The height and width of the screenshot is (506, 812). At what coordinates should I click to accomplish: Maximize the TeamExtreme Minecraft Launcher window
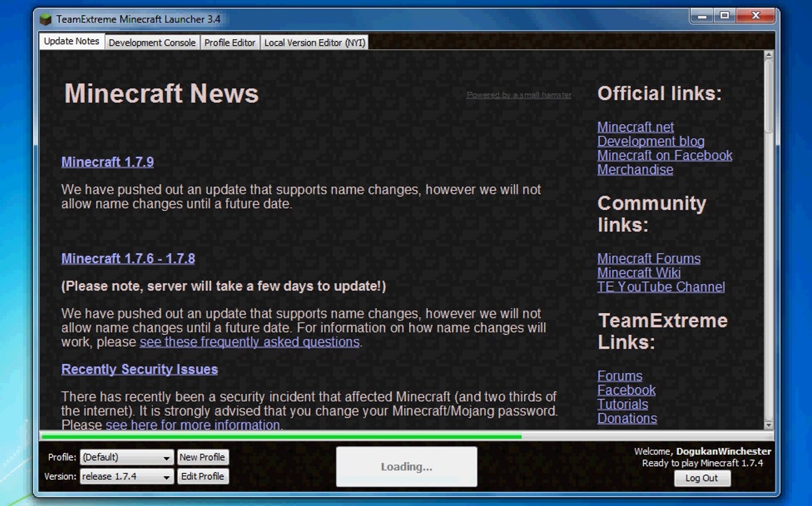pyautogui.click(x=724, y=16)
